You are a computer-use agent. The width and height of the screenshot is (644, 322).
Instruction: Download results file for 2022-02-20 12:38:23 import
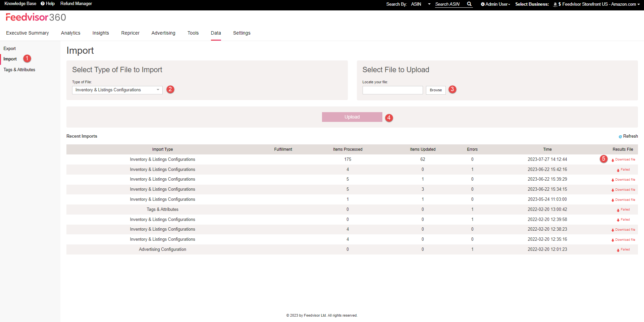coord(623,230)
